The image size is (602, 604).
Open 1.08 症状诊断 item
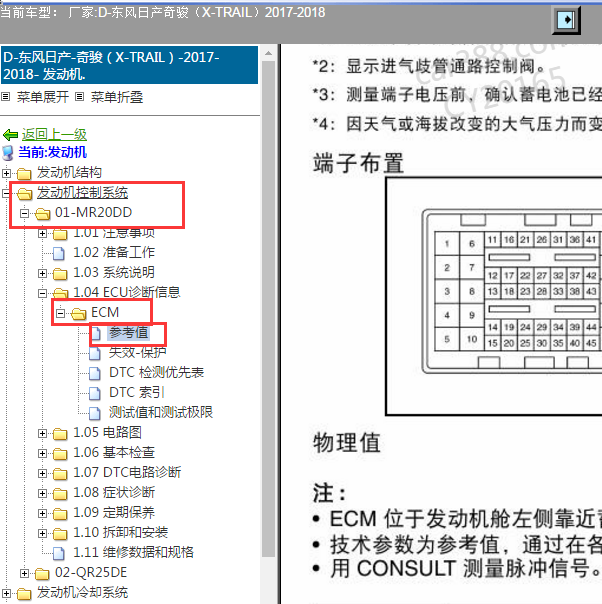click(x=114, y=493)
